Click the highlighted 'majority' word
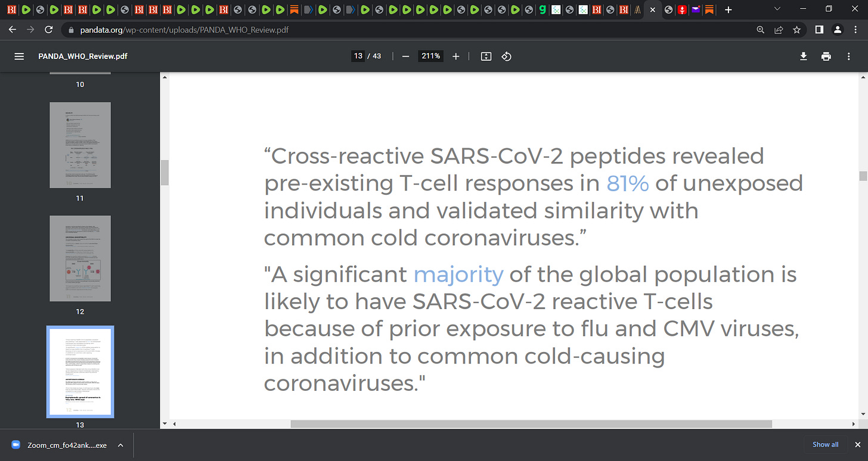The height and width of the screenshot is (461, 868). pos(458,275)
